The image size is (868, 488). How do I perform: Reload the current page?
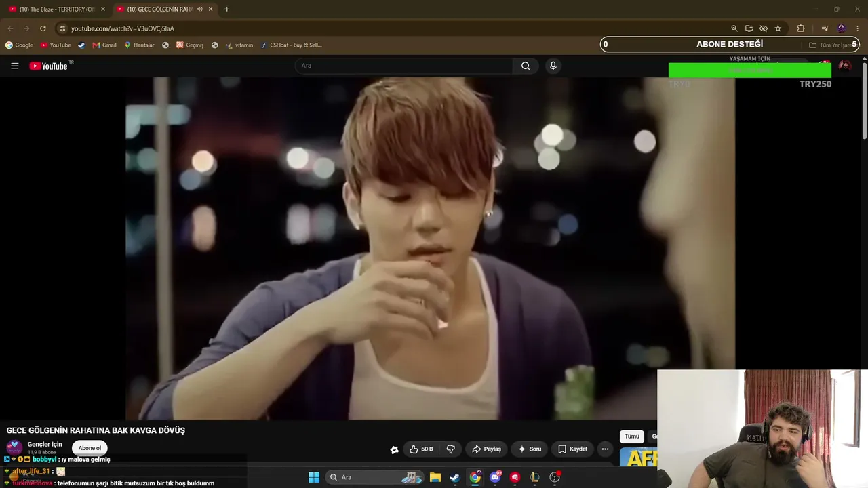point(43,28)
